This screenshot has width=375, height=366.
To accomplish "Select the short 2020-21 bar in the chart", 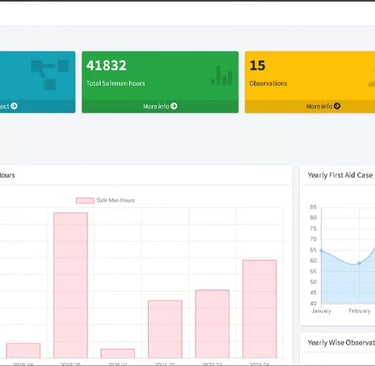I will click(x=118, y=354).
